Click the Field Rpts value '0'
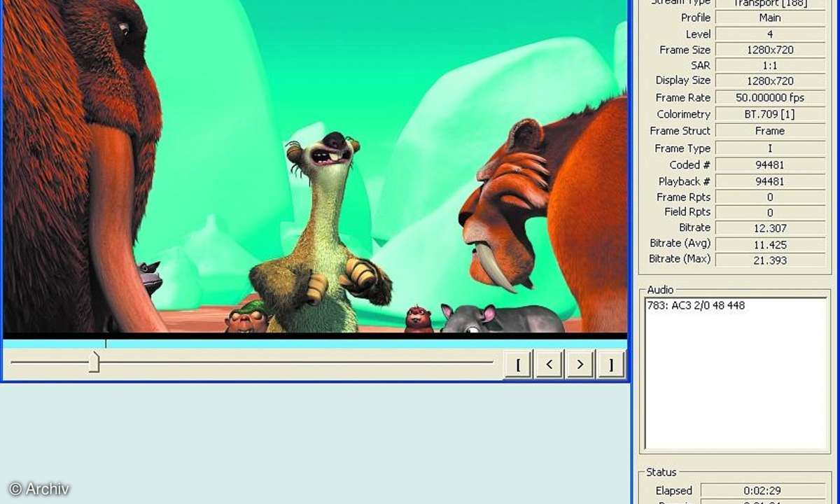 point(770,212)
